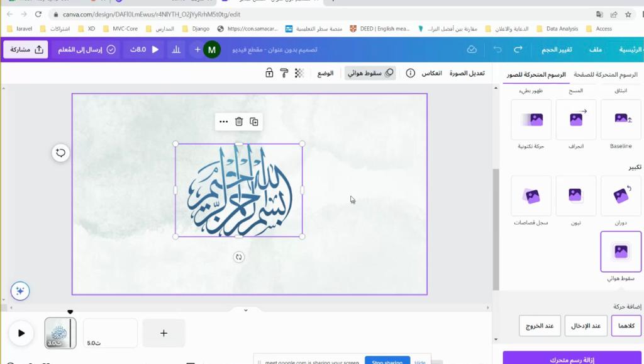This screenshot has width=644, height=364.
Task: Open the Django bookmarks folder
Action: click(196, 29)
